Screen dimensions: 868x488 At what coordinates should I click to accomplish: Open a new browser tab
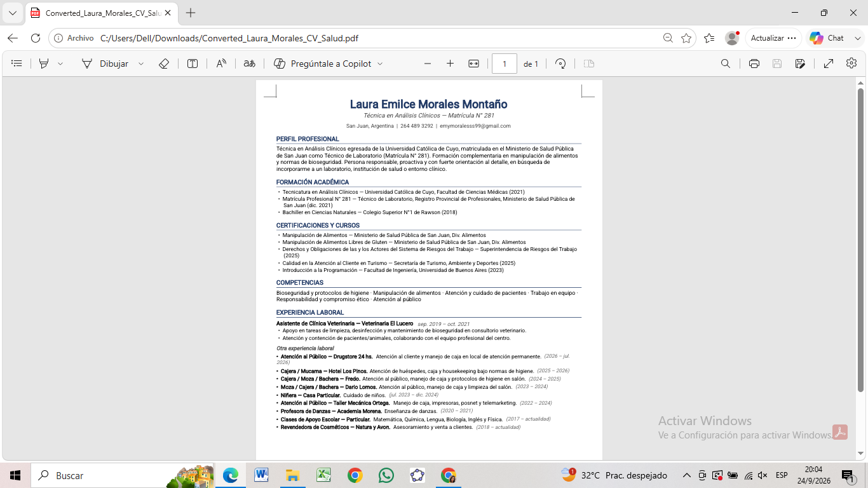pyautogui.click(x=191, y=13)
